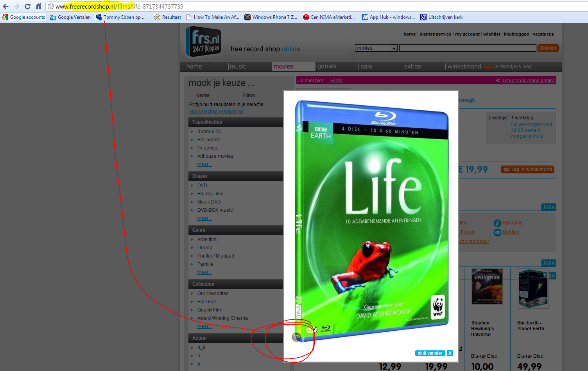
Task: Select Big Deal collection
Action: tap(206, 302)
